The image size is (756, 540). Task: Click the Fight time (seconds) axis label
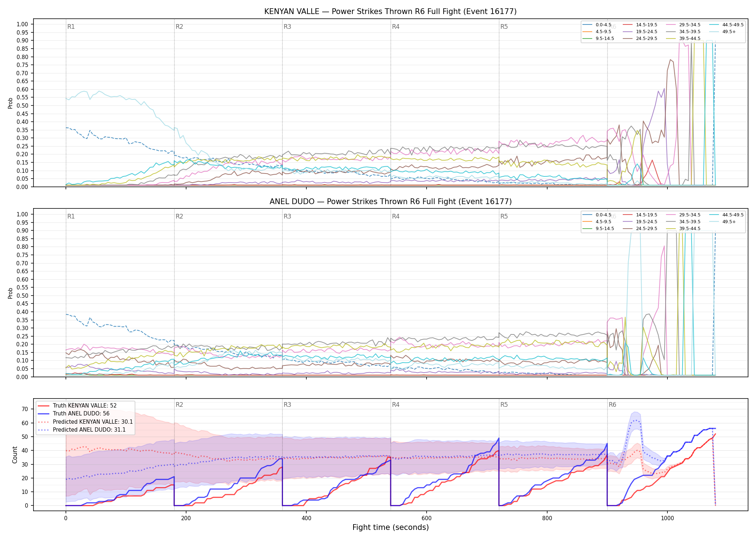pos(391,527)
